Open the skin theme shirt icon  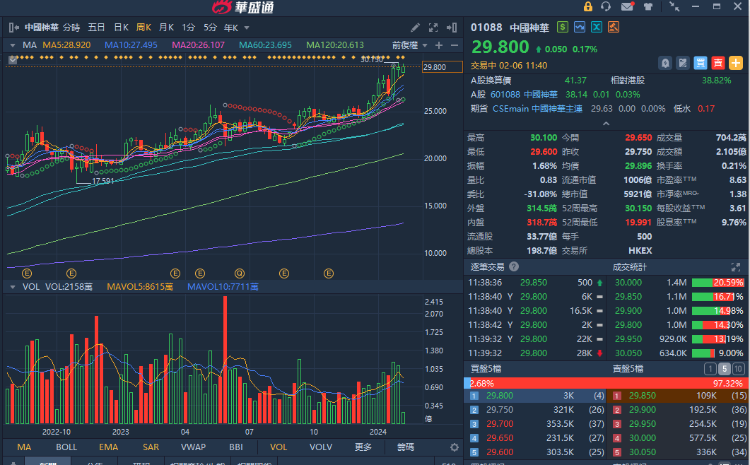click(x=648, y=7)
